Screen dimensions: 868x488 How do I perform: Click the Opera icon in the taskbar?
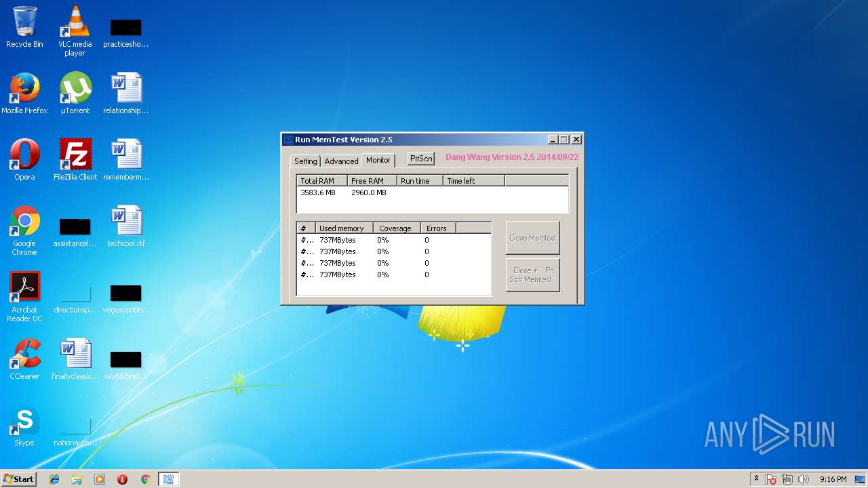coord(122,479)
